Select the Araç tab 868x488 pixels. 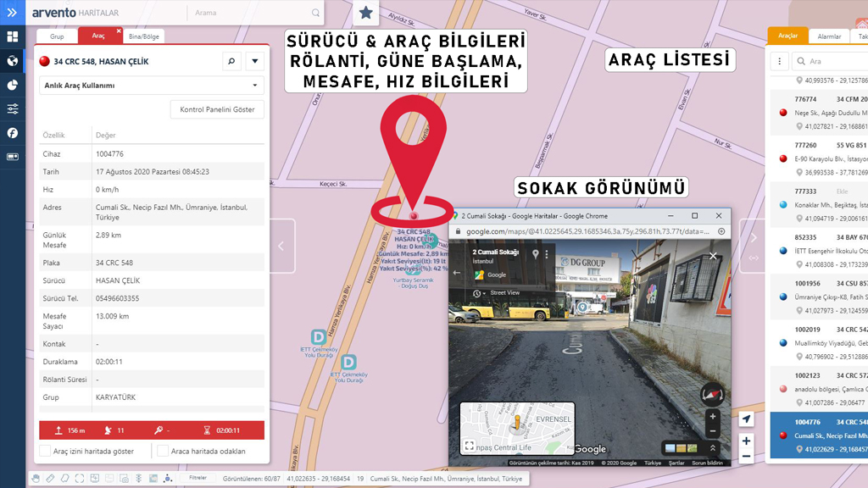click(98, 36)
